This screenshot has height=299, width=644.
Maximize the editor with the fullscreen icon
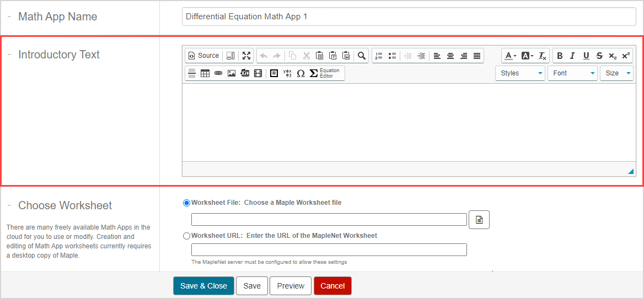[x=246, y=56]
